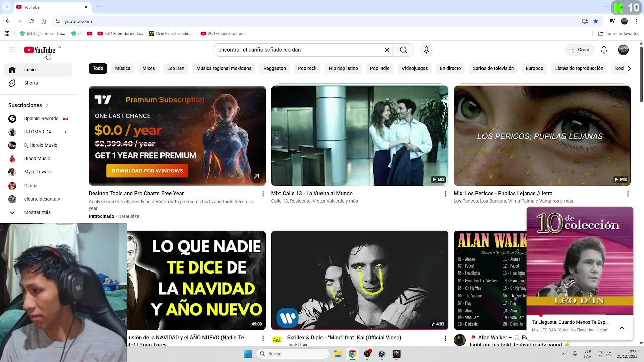Click the browser home icon
Viewport: 644px width, 362px height.
tap(43, 21)
